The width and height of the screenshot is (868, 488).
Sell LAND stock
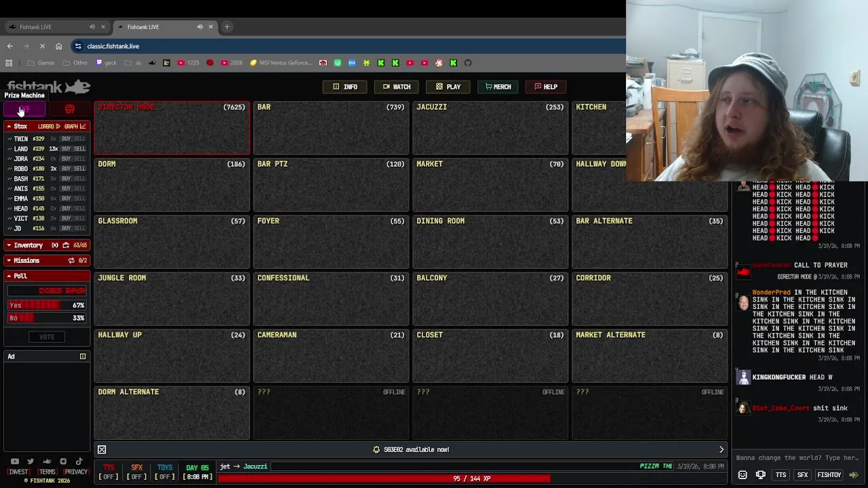coord(80,148)
